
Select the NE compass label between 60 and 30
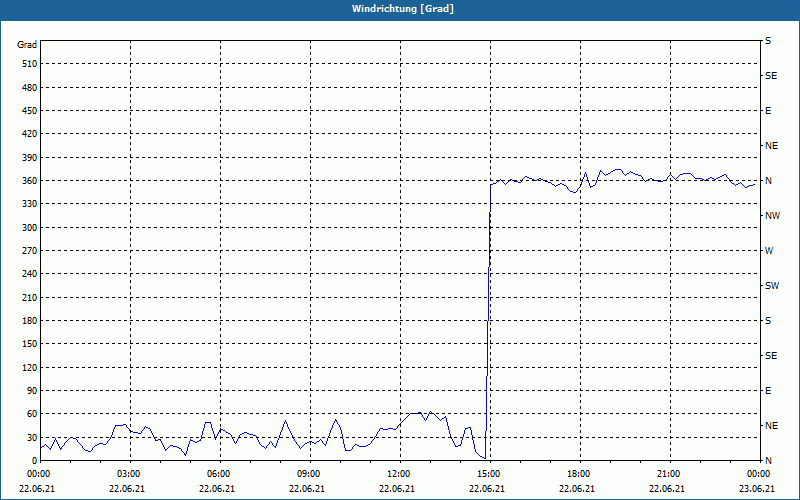[x=771, y=426]
